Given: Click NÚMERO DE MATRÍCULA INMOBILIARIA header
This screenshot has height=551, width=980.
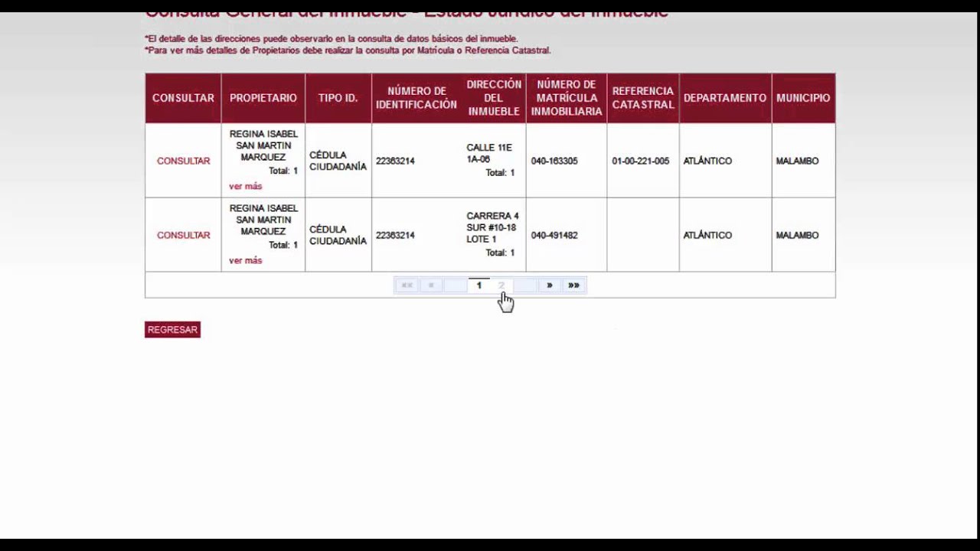Looking at the screenshot, I should (x=567, y=98).
